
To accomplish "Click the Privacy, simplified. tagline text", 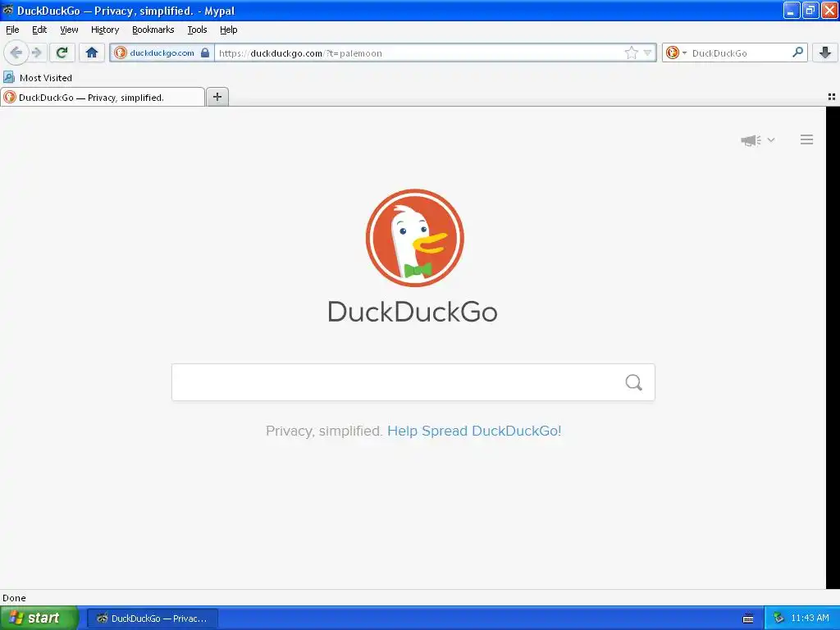I will [x=323, y=431].
